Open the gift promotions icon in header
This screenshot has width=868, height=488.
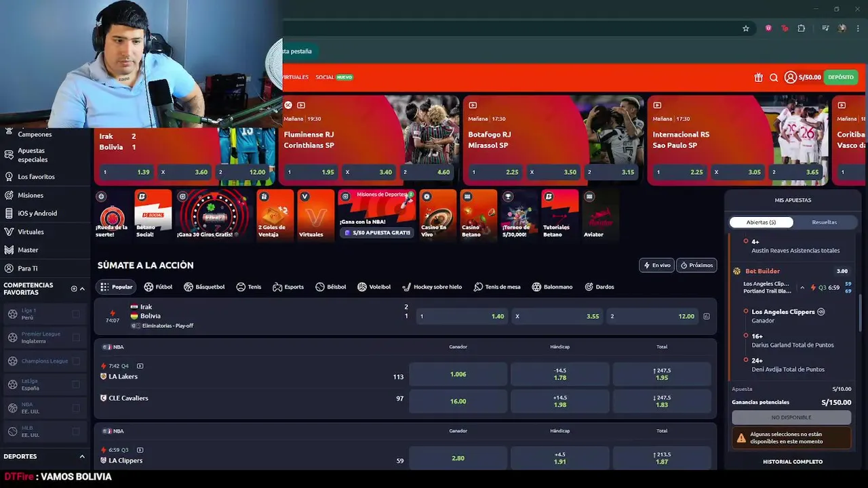pyautogui.click(x=758, y=77)
